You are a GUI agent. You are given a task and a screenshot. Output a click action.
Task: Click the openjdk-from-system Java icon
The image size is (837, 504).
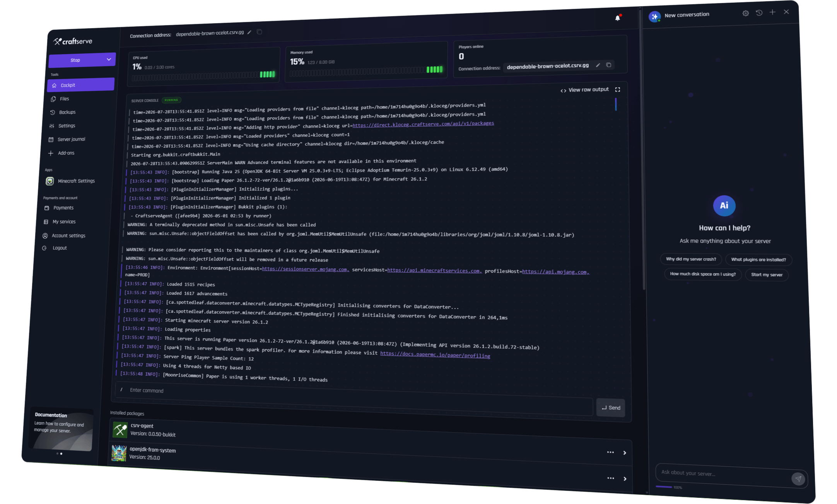coord(119,453)
